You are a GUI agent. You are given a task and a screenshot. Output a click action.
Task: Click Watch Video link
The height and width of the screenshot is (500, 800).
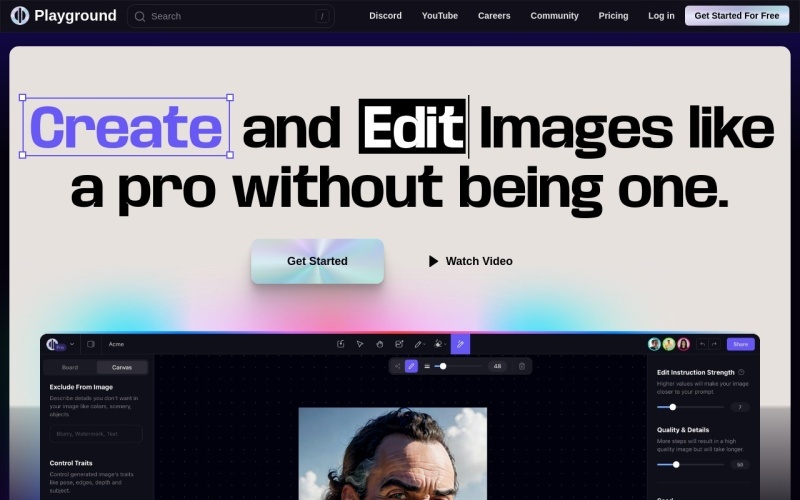point(470,261)
